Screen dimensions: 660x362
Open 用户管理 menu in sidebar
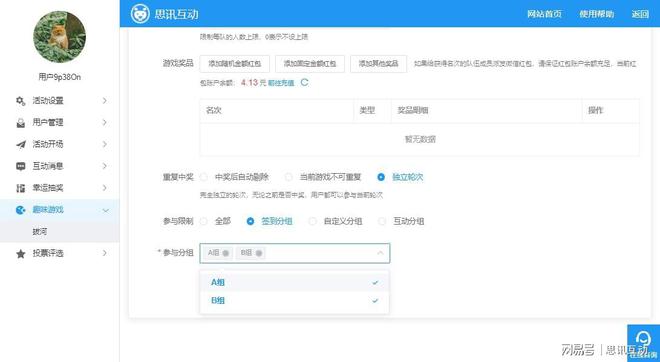pos(59,122)
